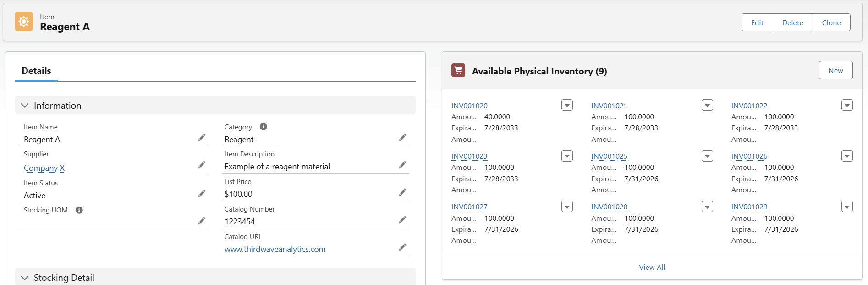
Task: Open actions menu for INV001027
Action: [x=567, y=207]
